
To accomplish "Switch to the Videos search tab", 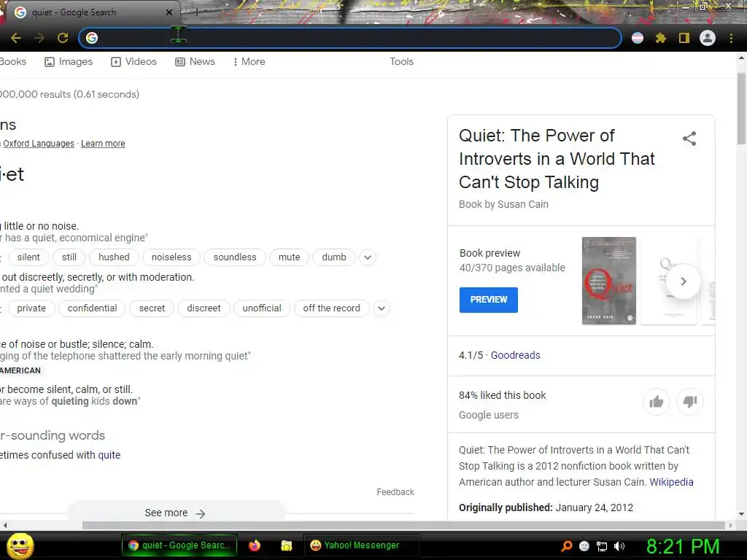I will [133, 61].
